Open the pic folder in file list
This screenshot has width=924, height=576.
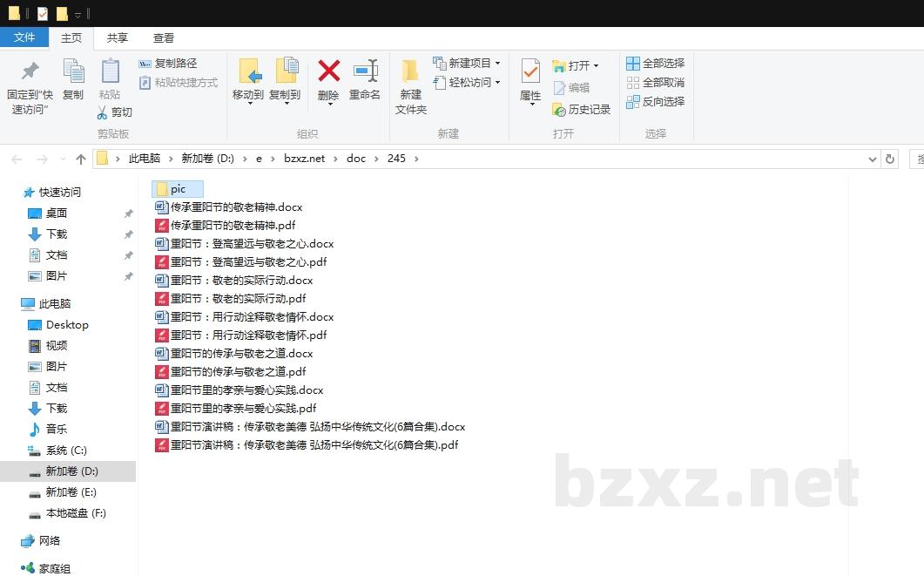coord(177,188)
